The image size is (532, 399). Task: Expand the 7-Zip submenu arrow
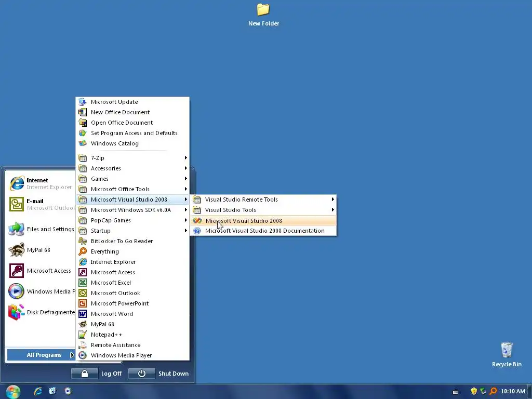pos(185,158)
